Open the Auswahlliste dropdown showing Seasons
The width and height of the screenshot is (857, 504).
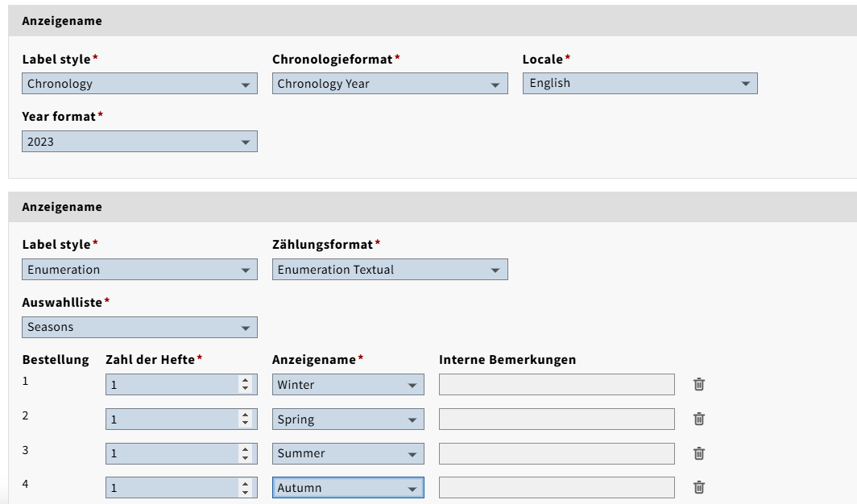point(139,327)
